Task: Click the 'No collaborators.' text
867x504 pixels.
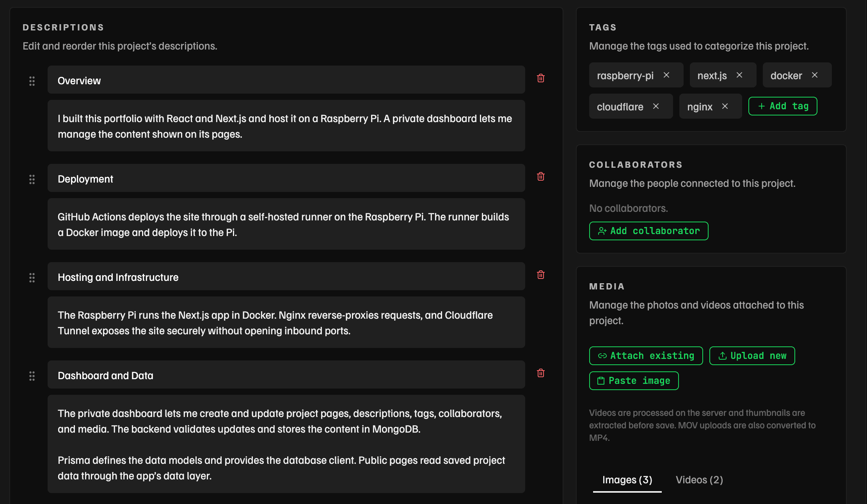Action: click(x=628, y=208)
